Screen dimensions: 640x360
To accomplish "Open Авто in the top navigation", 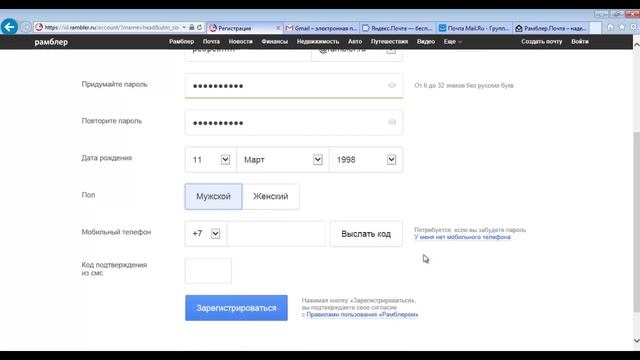I will (x=355, y=42).
